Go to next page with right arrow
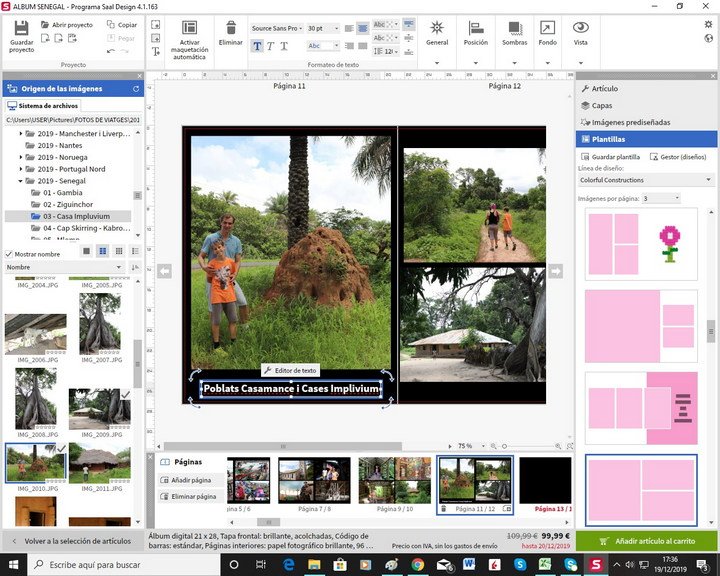720x576 pixels. 556,270
